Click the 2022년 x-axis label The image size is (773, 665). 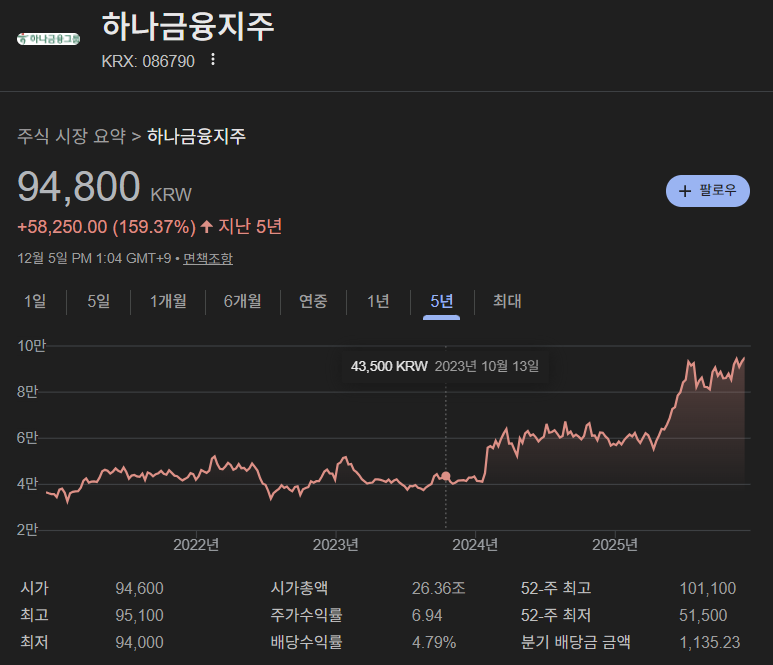196,545
